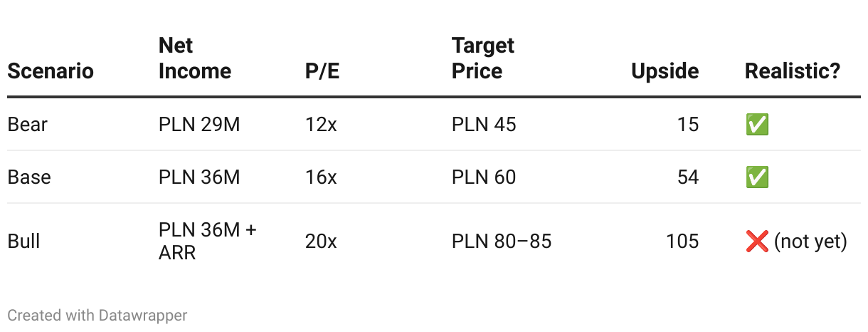The height and width of the screenshot is (332, 868).
Task: Select the Bull scenario cell
Action: coord(23,242)
